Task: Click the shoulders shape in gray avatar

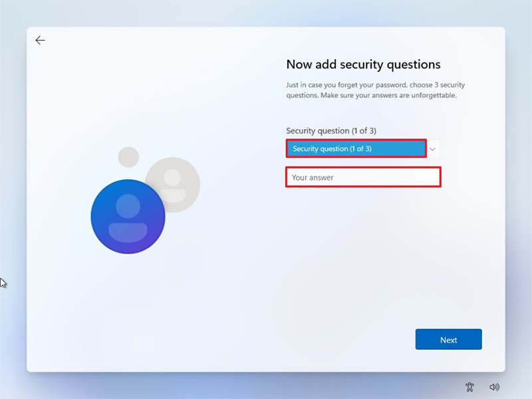Action: 173,196
